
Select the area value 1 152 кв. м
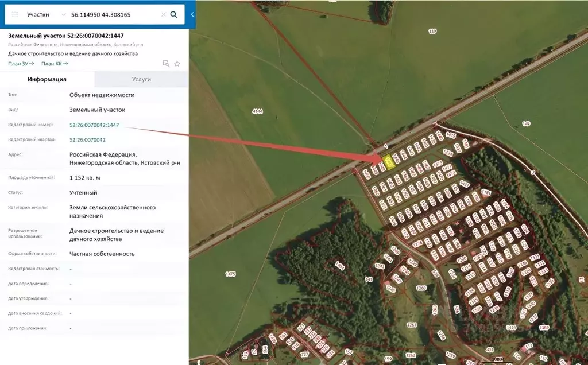click(x=85, y=178)
